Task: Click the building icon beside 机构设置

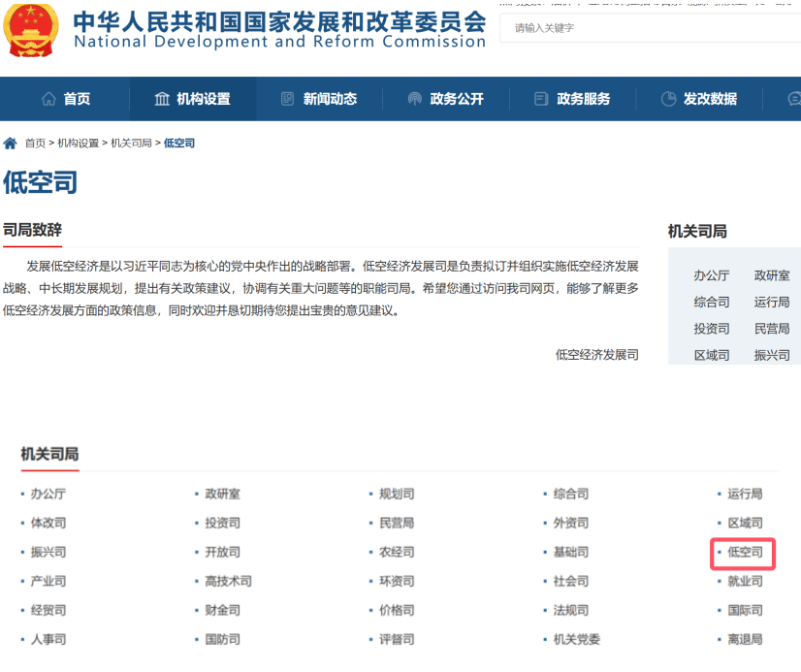Action: tap(162, 99)
